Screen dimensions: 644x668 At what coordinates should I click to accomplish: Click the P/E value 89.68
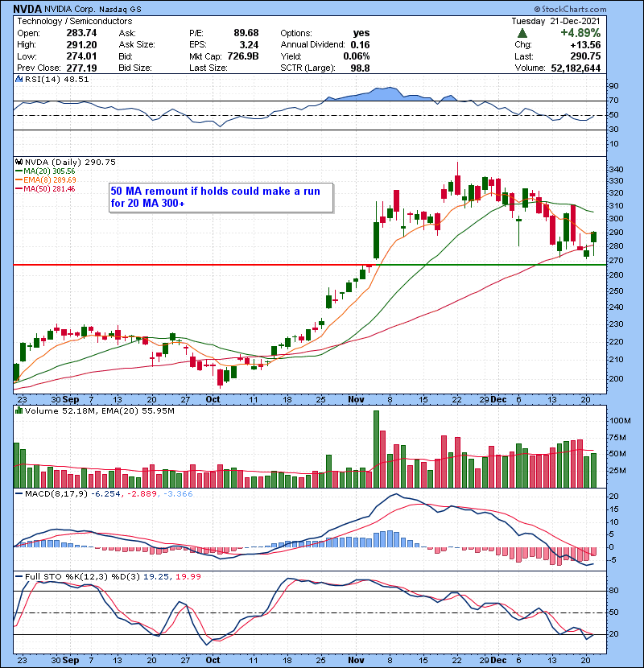(246, 33)
